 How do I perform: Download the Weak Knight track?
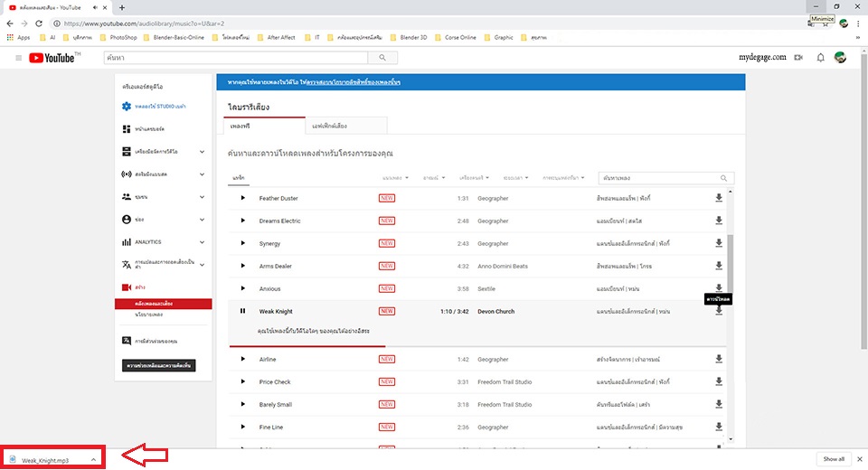pyautogui.click(x=719, y=311)
